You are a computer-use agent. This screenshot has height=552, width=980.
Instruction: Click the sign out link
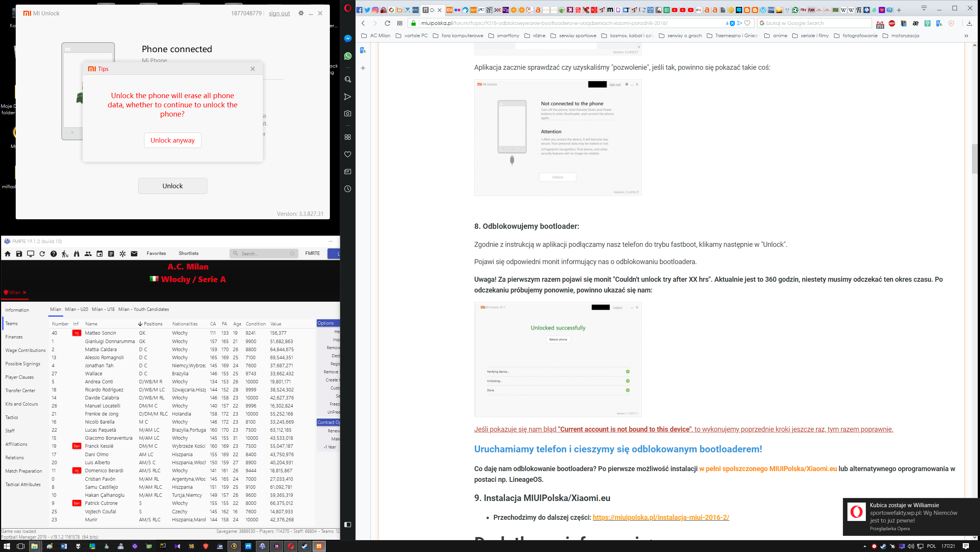pos(279,13)
